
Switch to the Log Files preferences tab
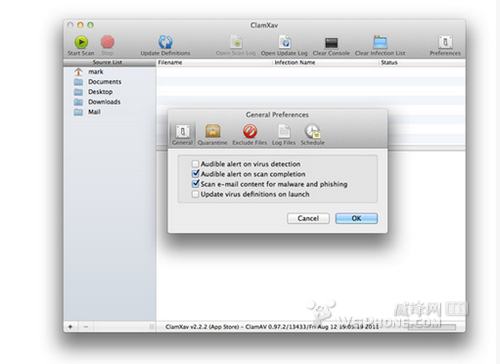(284, 134)
